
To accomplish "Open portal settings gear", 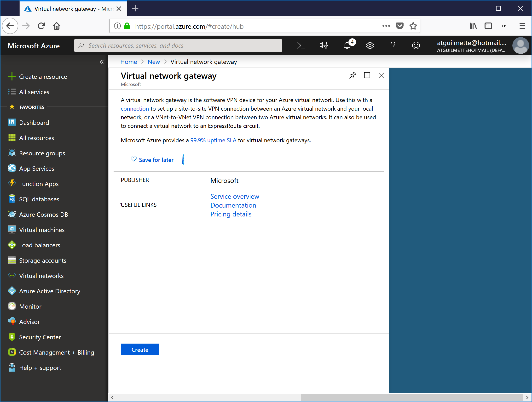I will pyautogui.click(x=370, y=45).
